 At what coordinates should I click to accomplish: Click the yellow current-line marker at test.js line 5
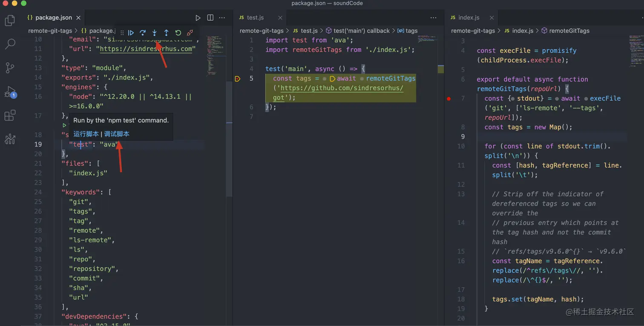[x=238, y=78]
